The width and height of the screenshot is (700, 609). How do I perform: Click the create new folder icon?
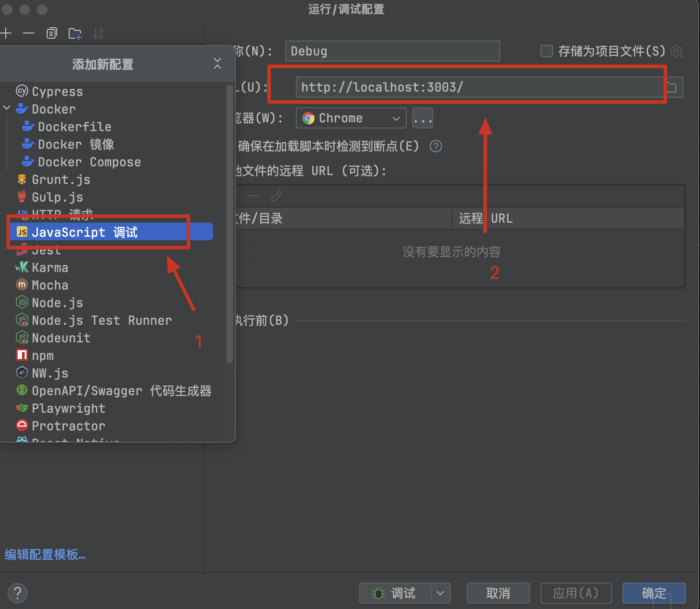tap(75, 33)
